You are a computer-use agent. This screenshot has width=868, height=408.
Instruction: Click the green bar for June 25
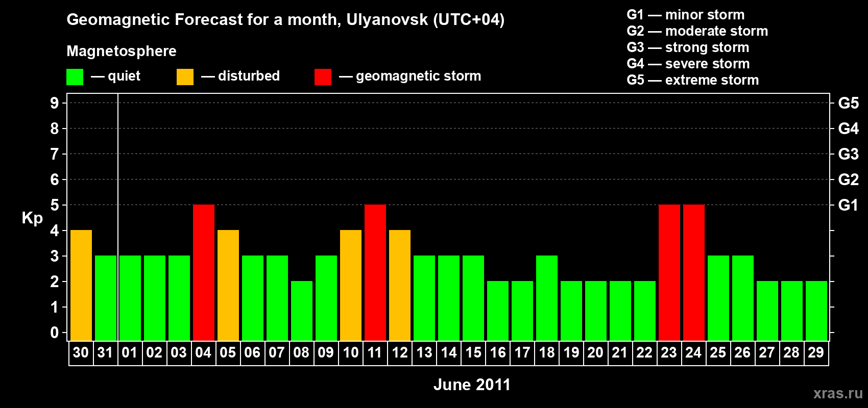(718, 298)
